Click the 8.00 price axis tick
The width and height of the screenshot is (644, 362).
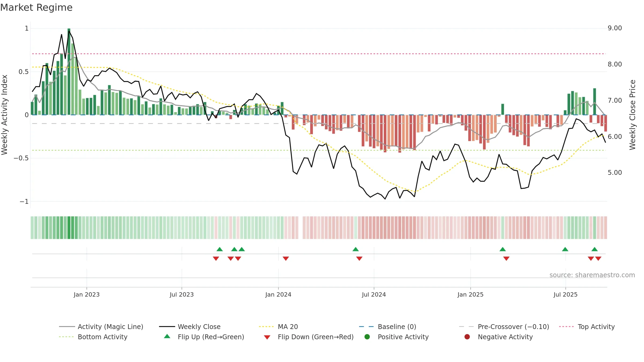click(x=615, y=64)
